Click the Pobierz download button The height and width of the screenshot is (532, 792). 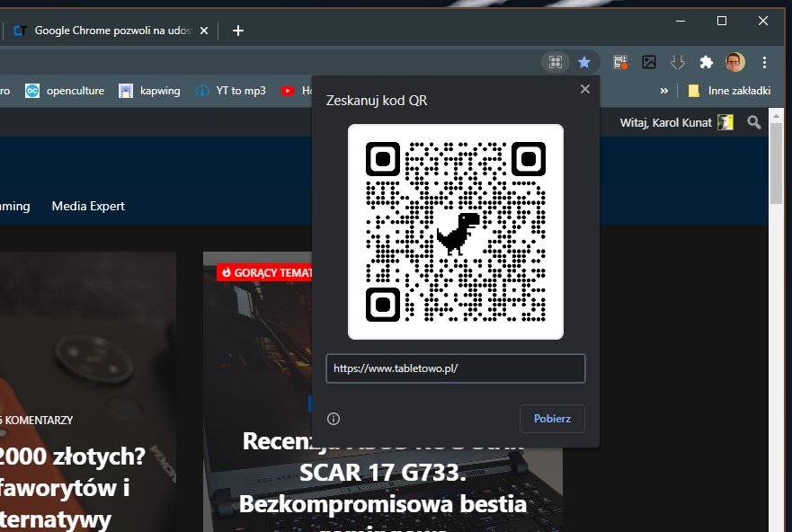coord(552,419)
